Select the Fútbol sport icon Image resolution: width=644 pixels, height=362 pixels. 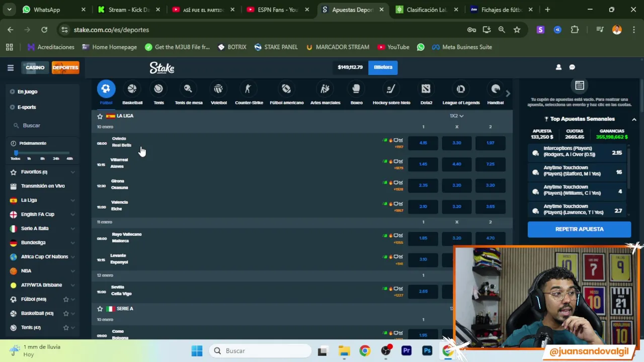pyautogui.click(x=106, y=89)
